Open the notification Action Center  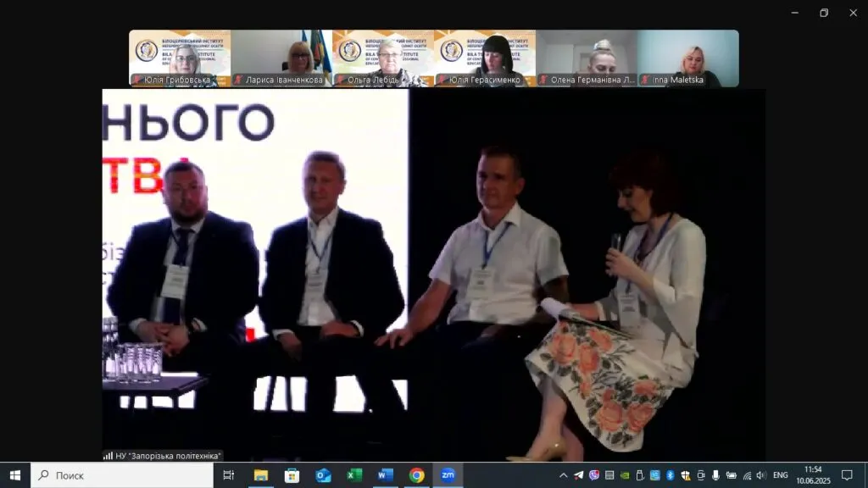point(847,475)
